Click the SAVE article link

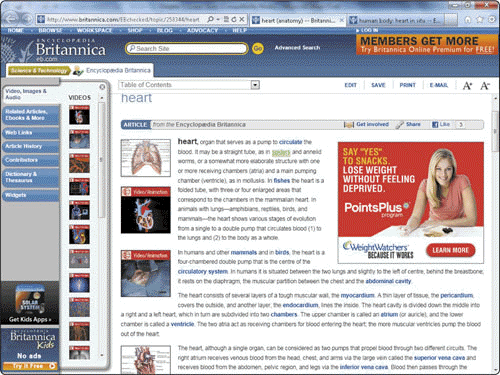(378, 85)
